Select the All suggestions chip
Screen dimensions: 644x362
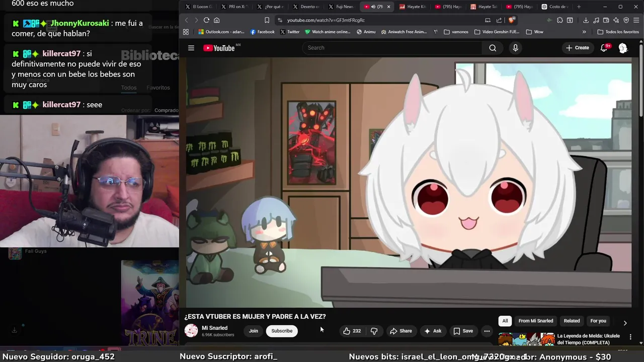click(x=505, y=321)
